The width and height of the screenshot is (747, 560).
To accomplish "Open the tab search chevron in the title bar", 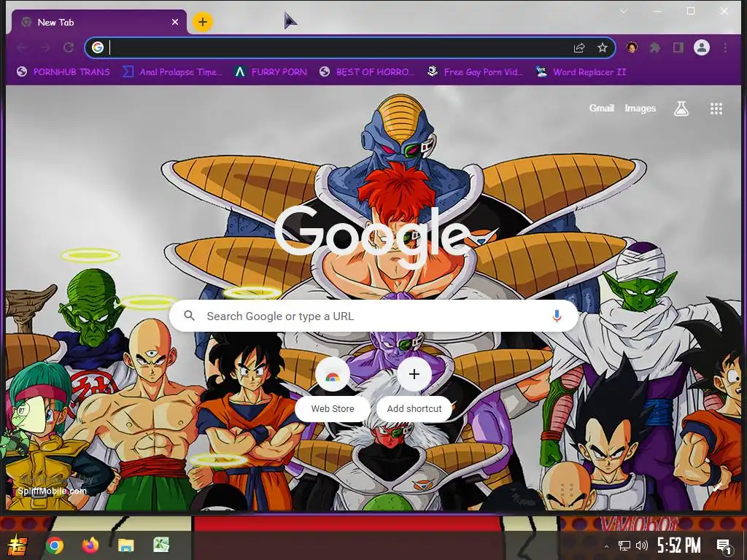I will (624, 10).
